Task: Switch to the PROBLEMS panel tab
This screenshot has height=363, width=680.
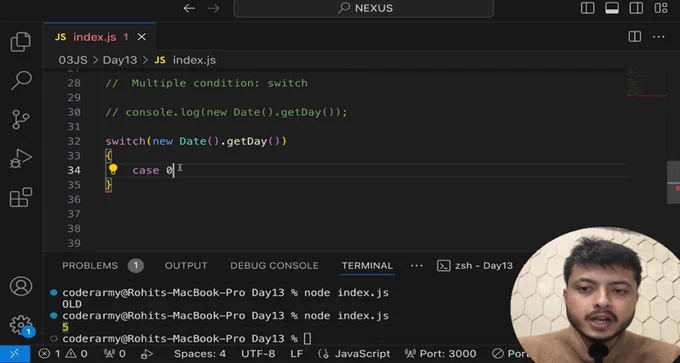Action: click(90, 265)
